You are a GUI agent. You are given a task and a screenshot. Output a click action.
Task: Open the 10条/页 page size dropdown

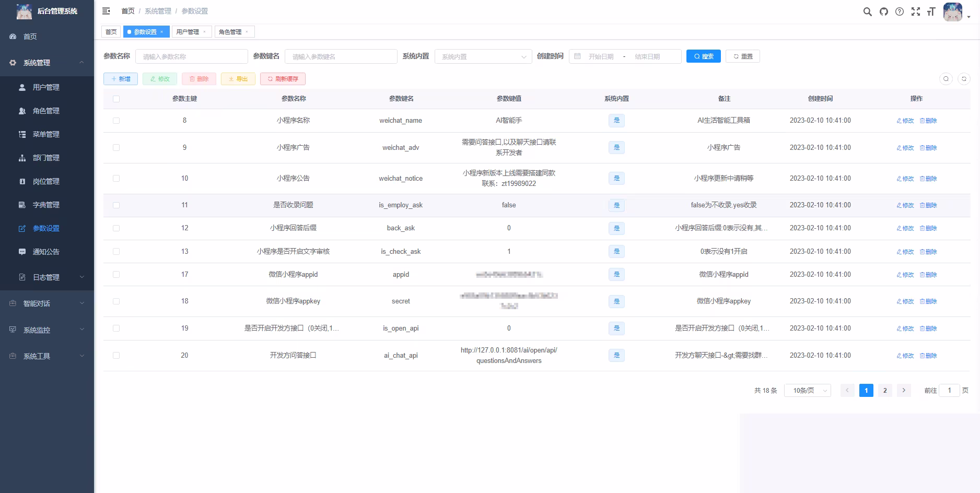tap(808, 391)
